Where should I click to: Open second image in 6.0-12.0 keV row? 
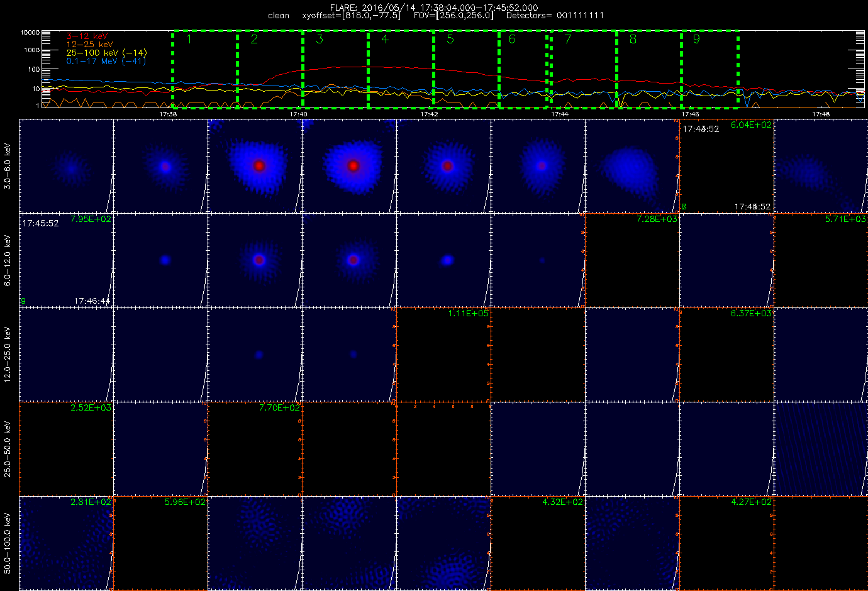coord(161,260)
